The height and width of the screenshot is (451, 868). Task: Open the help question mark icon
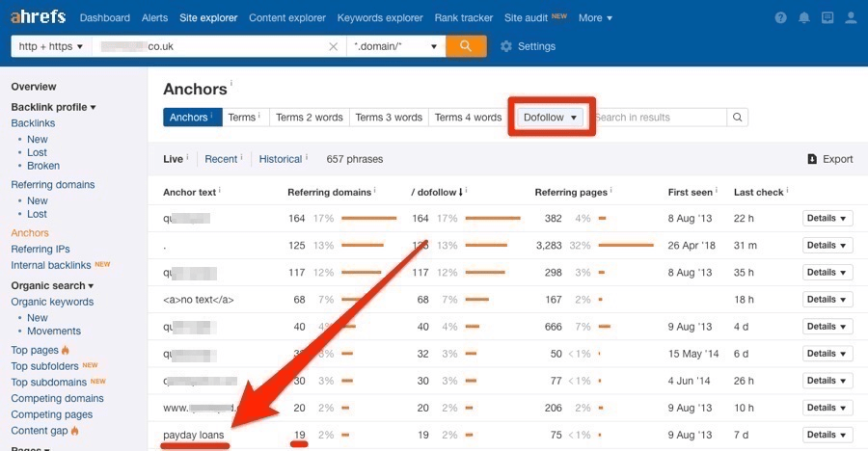[x=780, y=17]
